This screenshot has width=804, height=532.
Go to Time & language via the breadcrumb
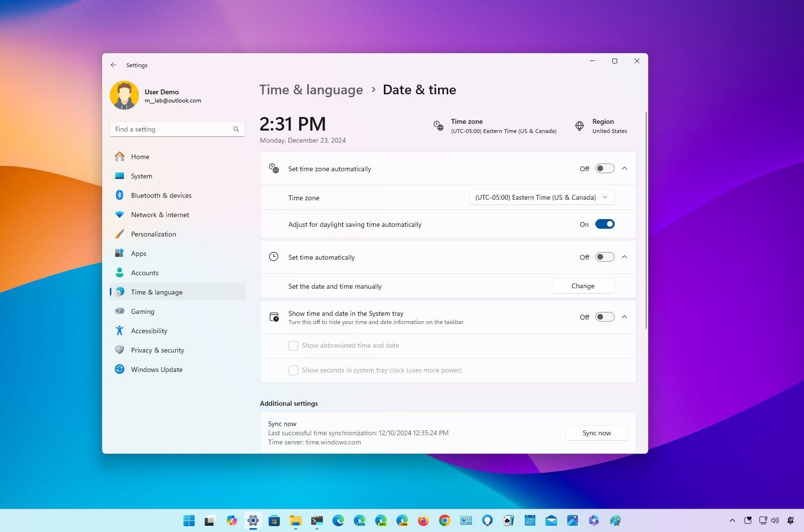tap(311, 90)
